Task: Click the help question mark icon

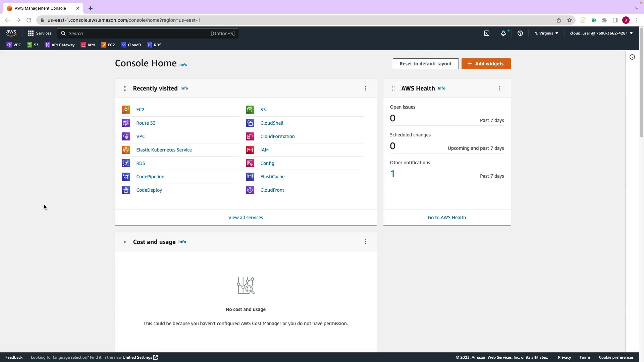Action: [x=520, y=33]
